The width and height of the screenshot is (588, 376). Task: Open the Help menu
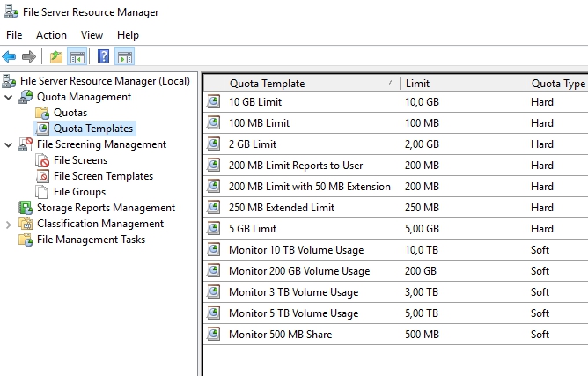(128, 35)
